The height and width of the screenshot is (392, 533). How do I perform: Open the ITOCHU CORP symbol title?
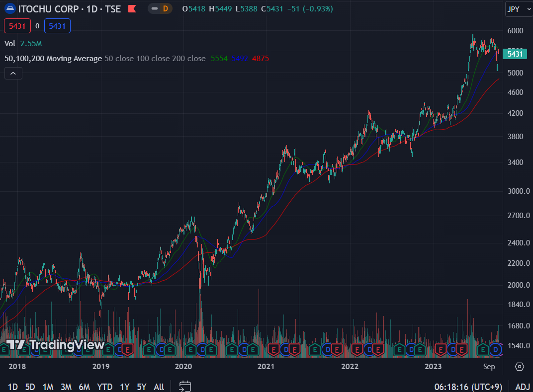(x=49, y=9)
